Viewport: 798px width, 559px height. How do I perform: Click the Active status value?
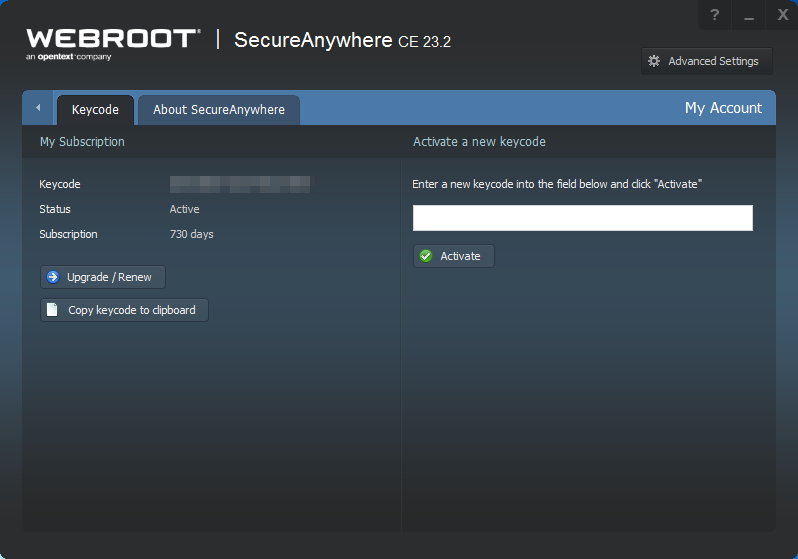coord(185,209)
